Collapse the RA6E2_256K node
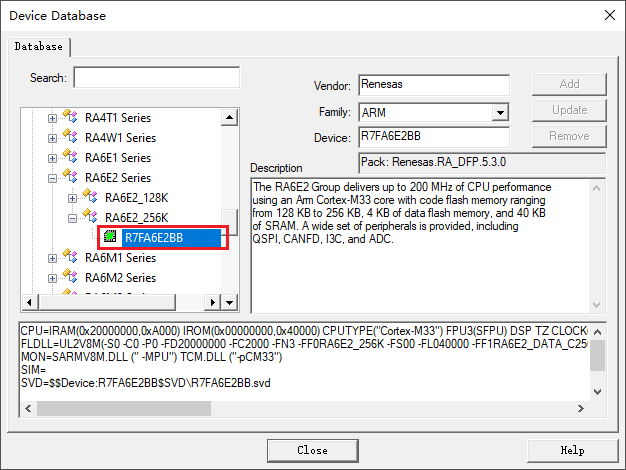The width and height of the screenshot is (626, 470). coord(72,218)
